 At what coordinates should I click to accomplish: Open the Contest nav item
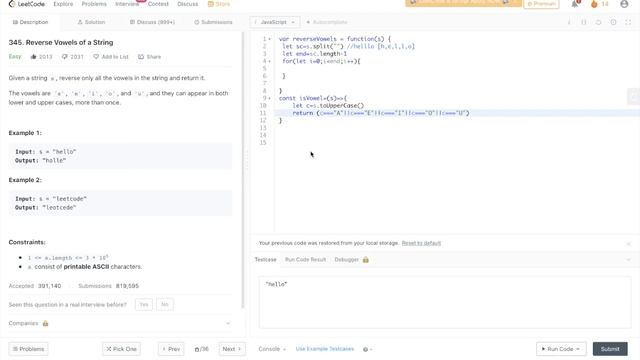158,4
